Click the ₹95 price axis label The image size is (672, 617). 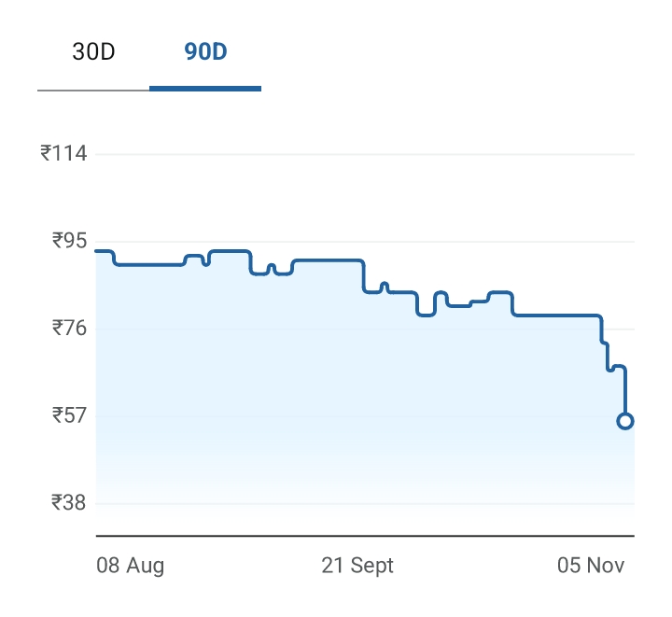[x=69, y=241]
